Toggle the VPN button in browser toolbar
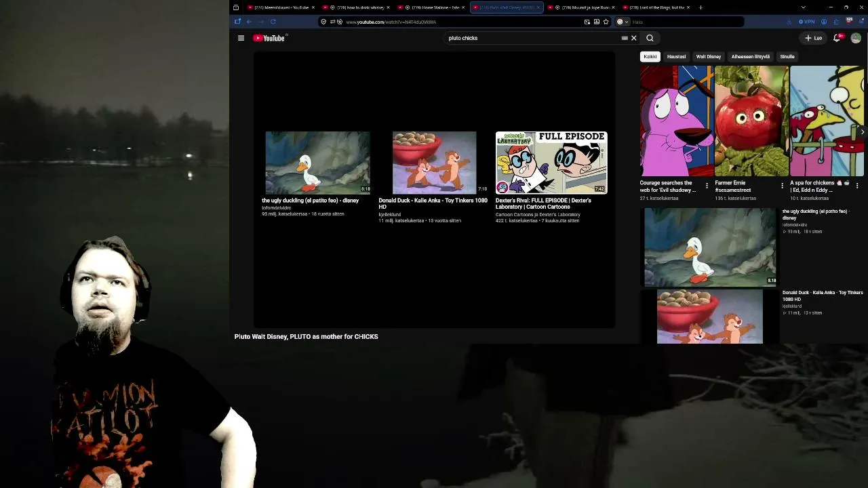868x488 pixels. click(807, 22)
